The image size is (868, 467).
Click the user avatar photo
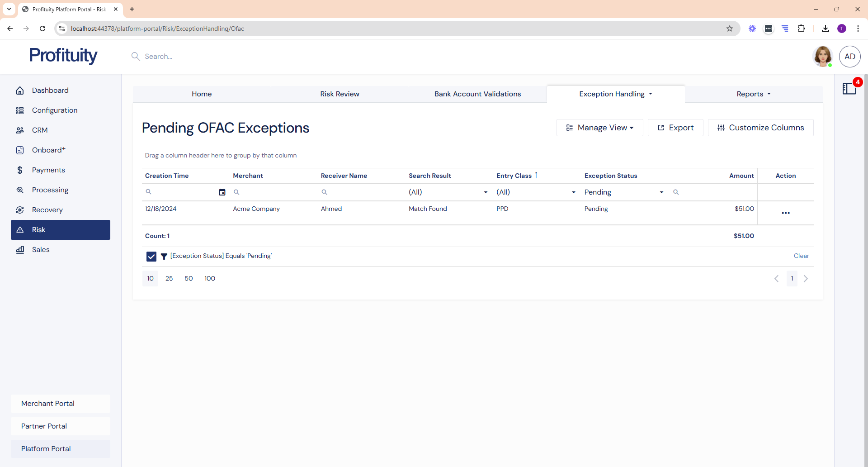pyautogui.click(x=822, y=57)
